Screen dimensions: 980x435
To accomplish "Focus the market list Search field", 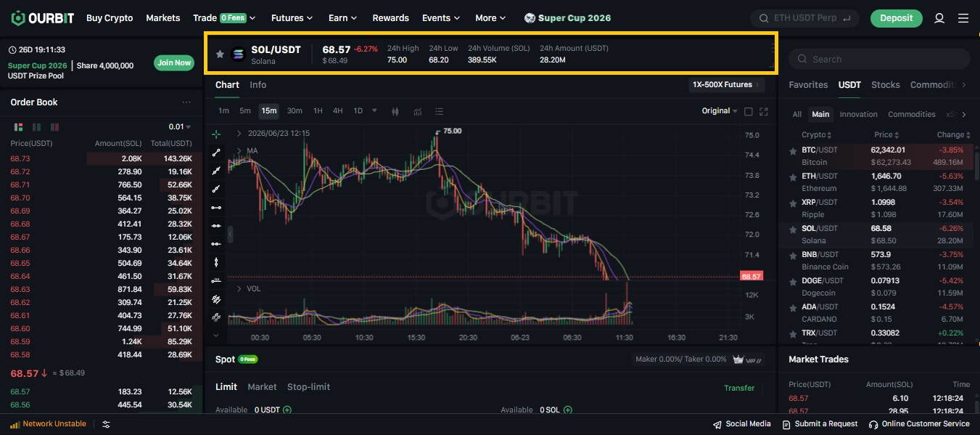I will pos(878,59).
